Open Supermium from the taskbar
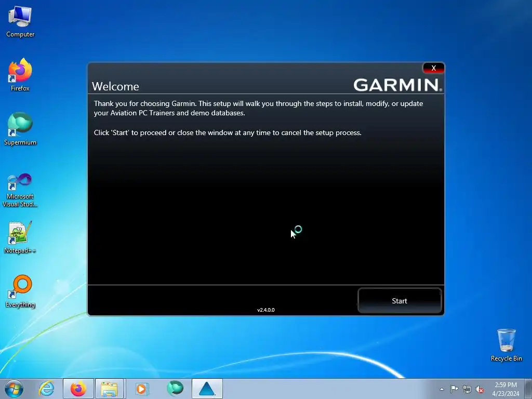This screenshot has width=532, height=399. pyautogui.click(x=175, y=389)
